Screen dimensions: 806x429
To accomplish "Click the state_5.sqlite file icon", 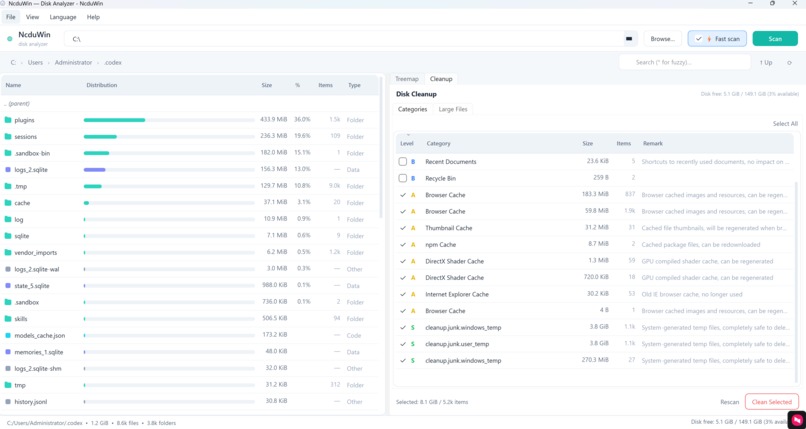I will click(8, 286).
